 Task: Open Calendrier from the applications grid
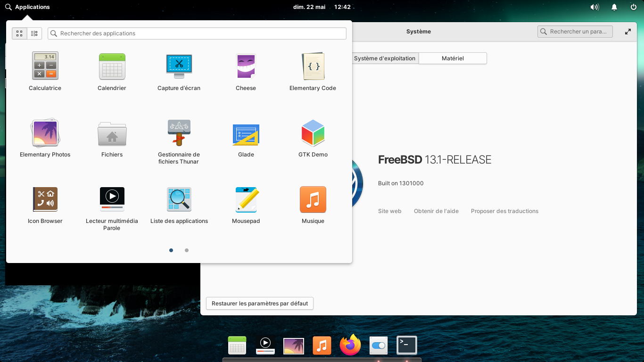click(x=112, y=71)
